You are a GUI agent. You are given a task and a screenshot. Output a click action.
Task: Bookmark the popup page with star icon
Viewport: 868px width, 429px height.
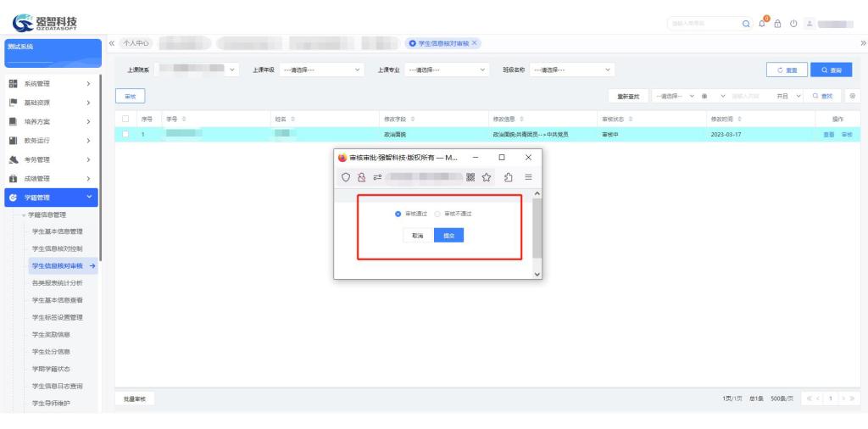[x=487, y=177]
